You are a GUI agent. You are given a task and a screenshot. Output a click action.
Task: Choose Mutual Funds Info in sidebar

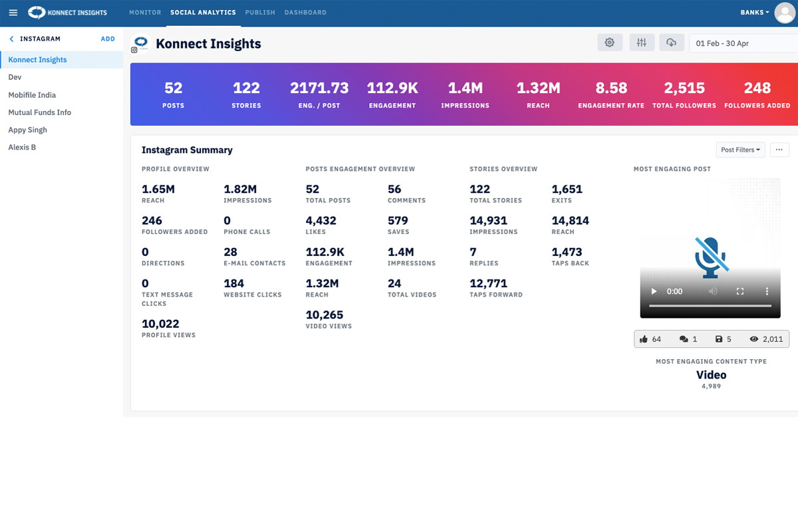(61, 112)
